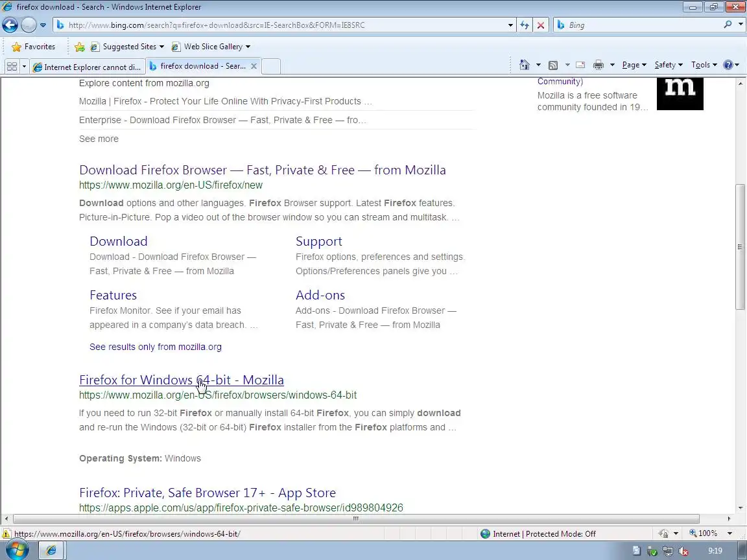Open a new blank tab
The image size is (747, 560).
pyautogui.click(x=271, y=67)
